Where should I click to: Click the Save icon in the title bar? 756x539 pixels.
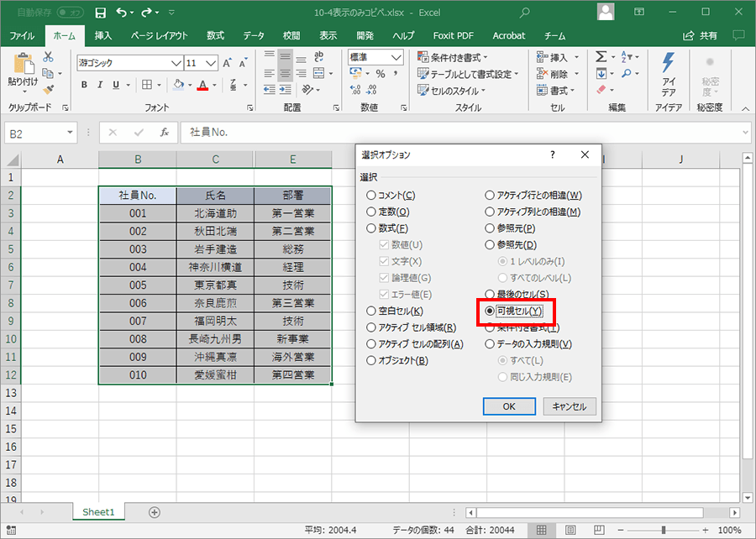click(101, 13)
